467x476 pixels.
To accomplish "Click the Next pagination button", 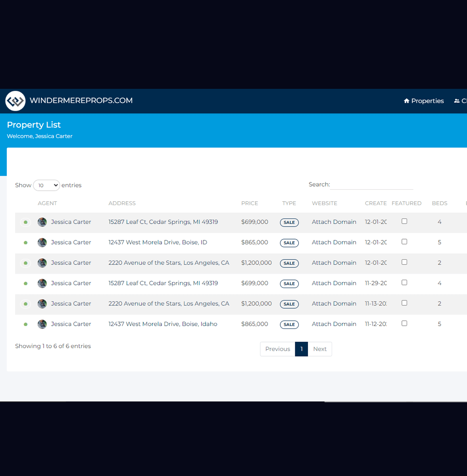I will tap(320, 349).
